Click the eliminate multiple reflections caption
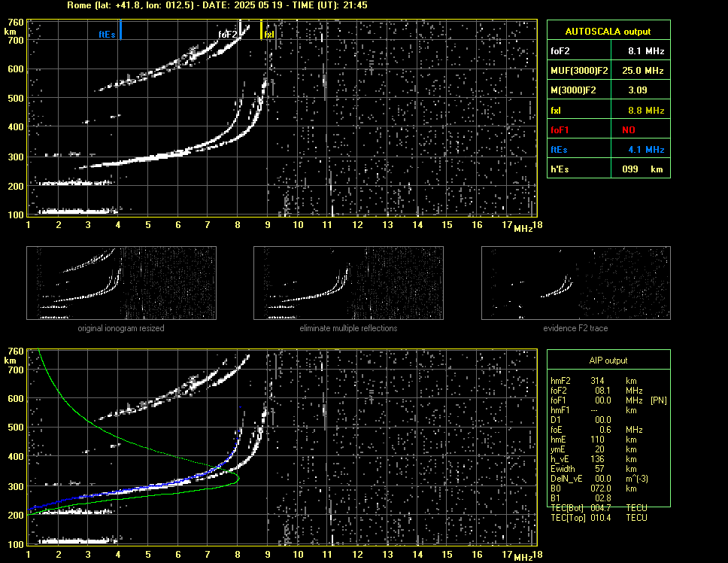This screenshot has height=563, width=728. [348, 328]
